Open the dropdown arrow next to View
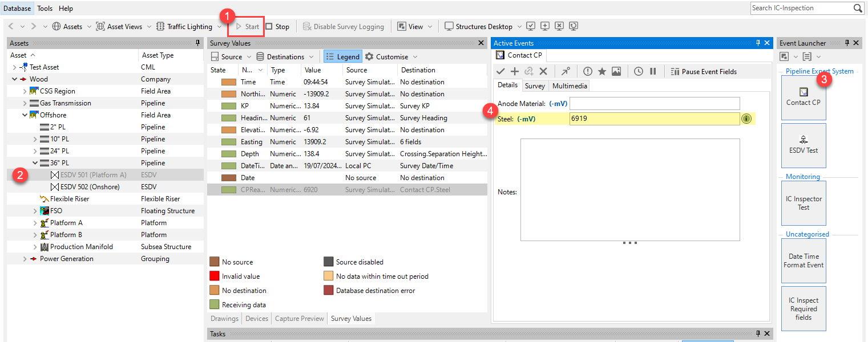This screenshot has width=868, height=342. [431, 27]
